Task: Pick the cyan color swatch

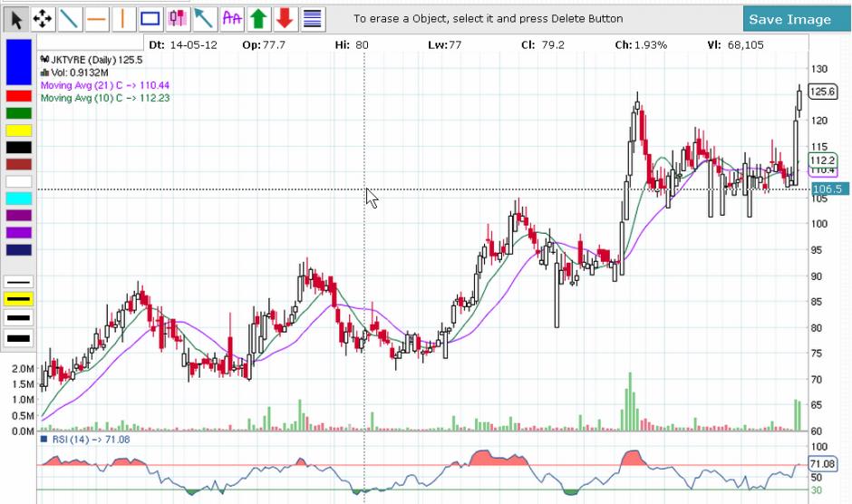Action: point(19,199)
